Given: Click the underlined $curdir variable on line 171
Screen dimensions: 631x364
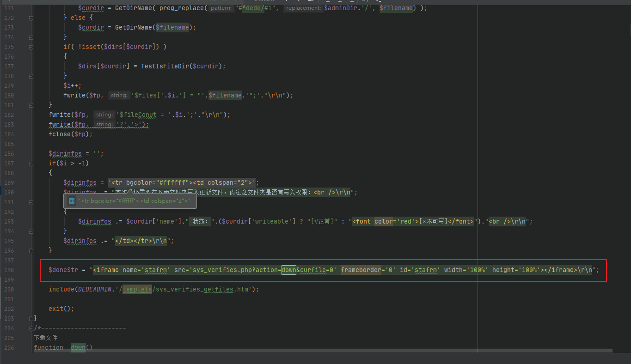Looking at the screenshot, I should tap(91, 8).
